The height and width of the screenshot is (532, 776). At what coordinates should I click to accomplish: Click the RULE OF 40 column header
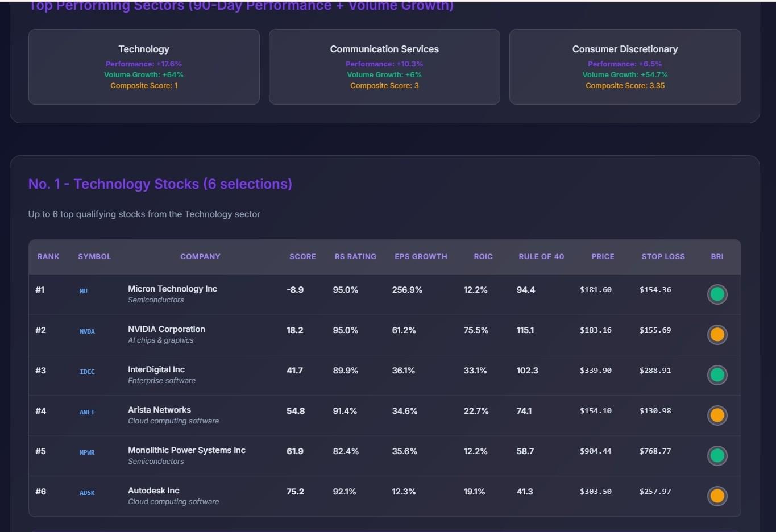click(541, 257)
